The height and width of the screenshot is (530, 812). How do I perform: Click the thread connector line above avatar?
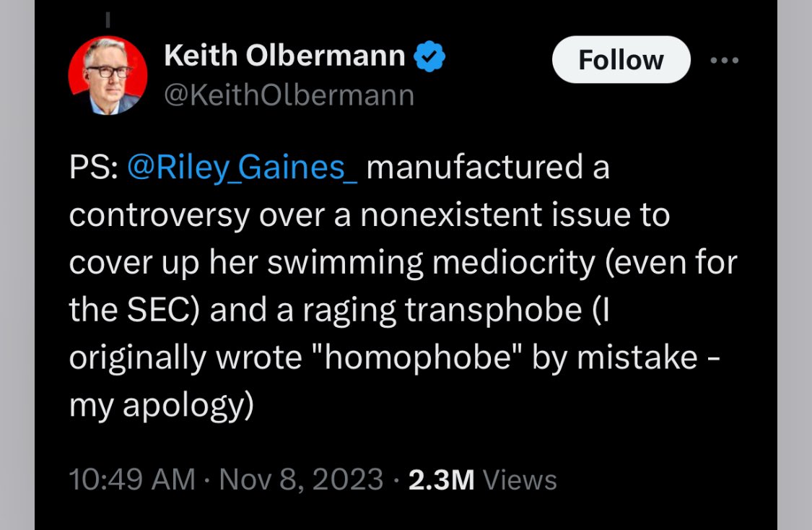108,22
